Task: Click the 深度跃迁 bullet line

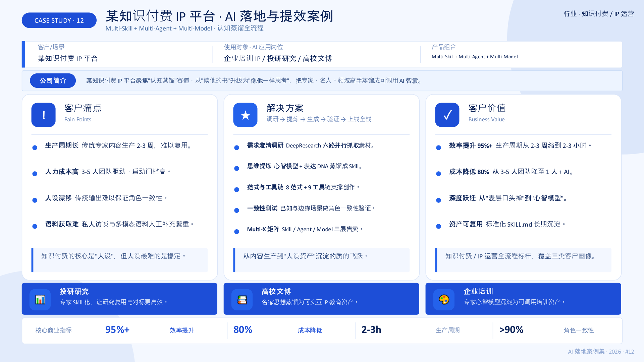Action: [x=509, y=198]
